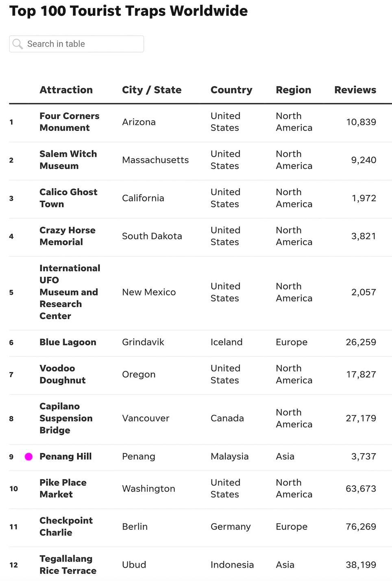
Task: Click Checkpoint Charlie in the table
Action: pyautogui.click(x=66, y=526)
